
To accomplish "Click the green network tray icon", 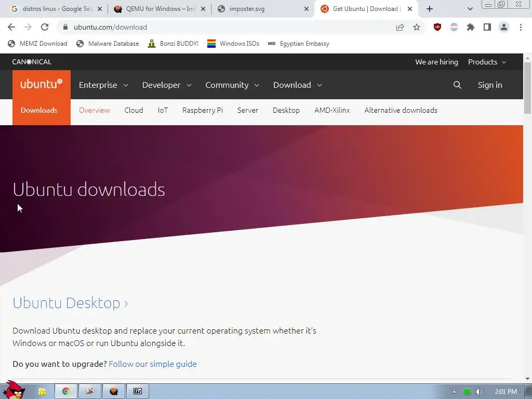I will coord(467,392).
